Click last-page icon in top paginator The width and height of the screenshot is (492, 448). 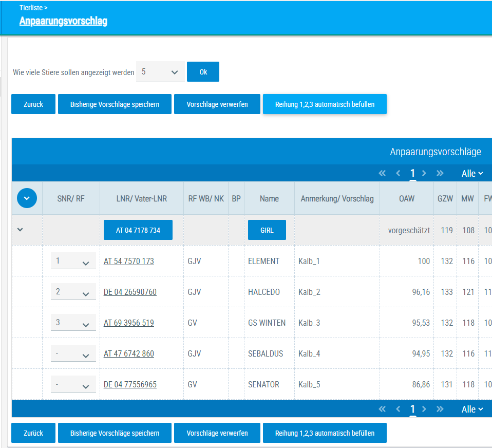point(440,173)
